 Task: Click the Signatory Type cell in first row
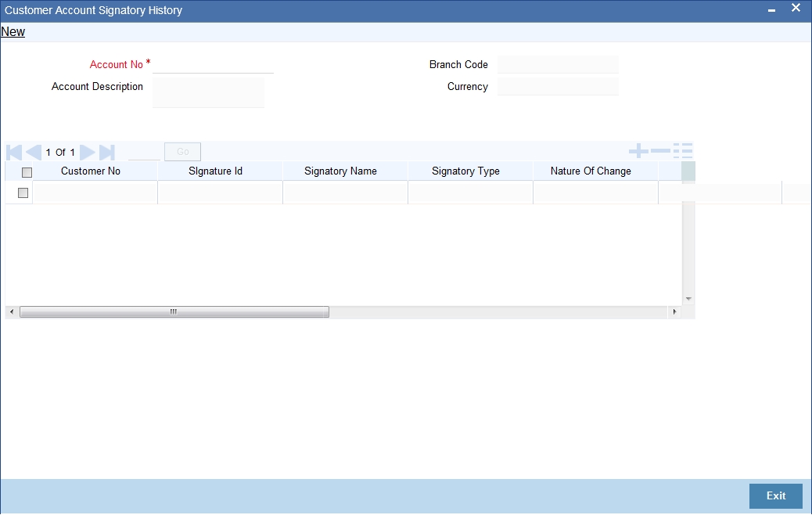point(471,193)
